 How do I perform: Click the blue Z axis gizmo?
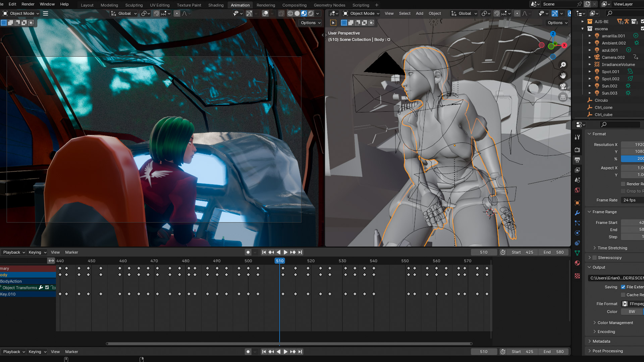553,34
